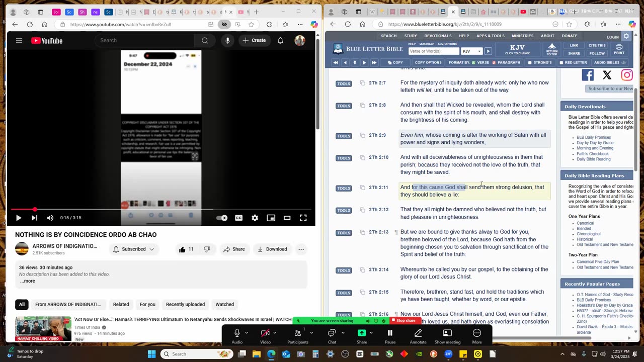Click the Verse or Word(s) search field
The image size is (644, 362).
coord(434,51)
